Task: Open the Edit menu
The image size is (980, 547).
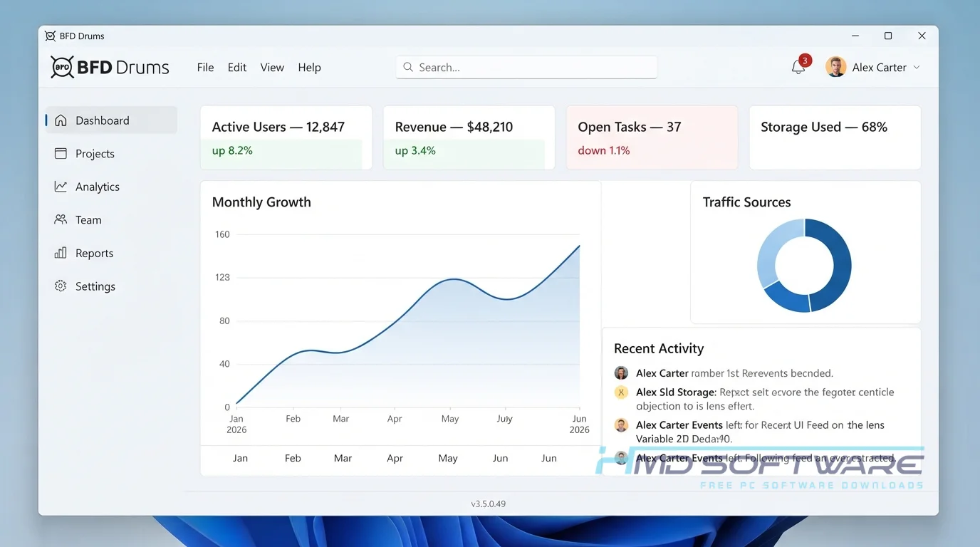Action: tap(237, 67)
